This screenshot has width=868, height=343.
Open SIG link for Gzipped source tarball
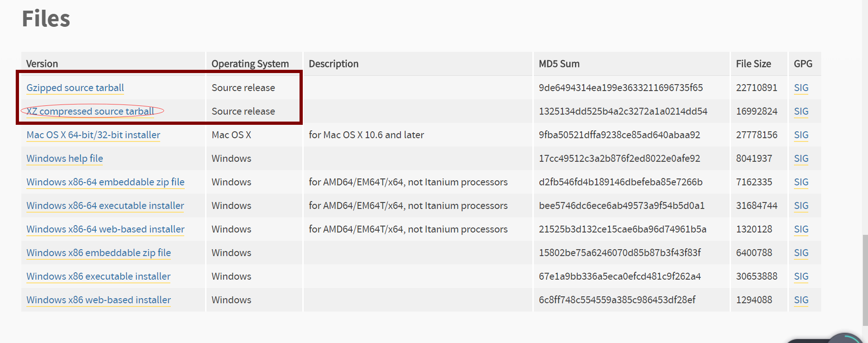pyautogui.click(x=801, y=88)
